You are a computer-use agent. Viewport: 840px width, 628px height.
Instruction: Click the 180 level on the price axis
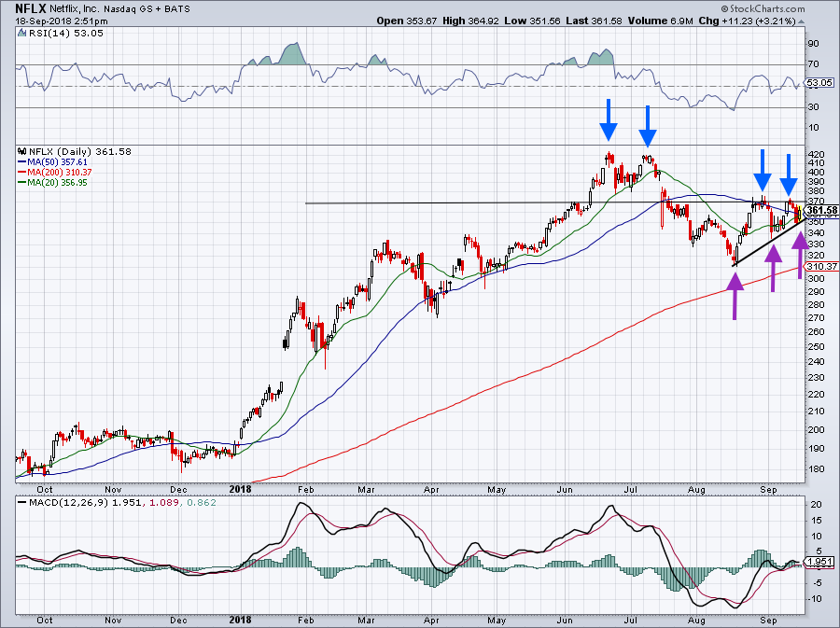(x=815, y=469)
